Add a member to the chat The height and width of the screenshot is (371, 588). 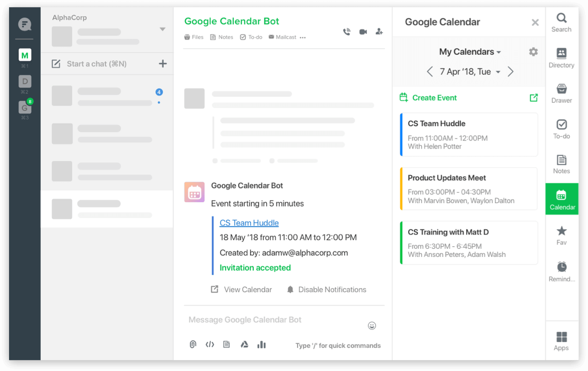(379, 32)
